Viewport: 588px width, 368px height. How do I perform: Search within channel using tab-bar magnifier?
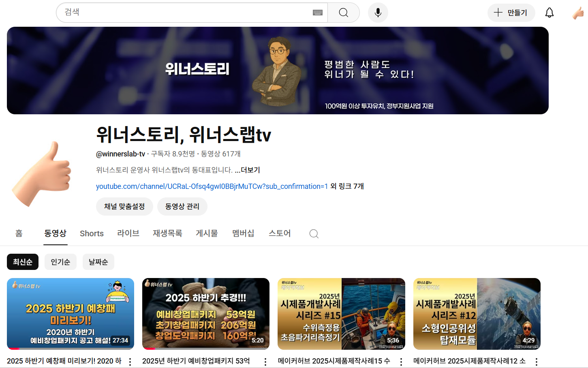(314, 233)
